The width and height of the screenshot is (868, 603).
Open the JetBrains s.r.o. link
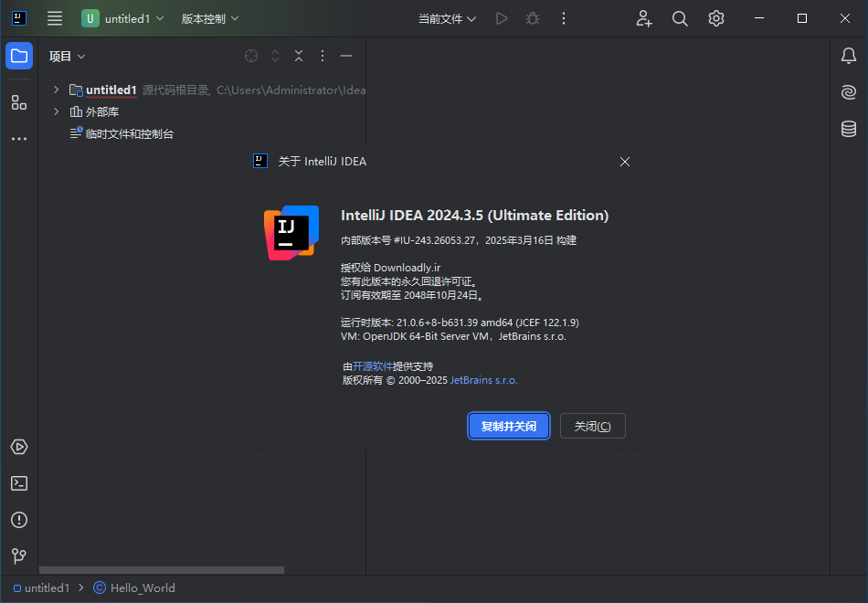point(484,380)
